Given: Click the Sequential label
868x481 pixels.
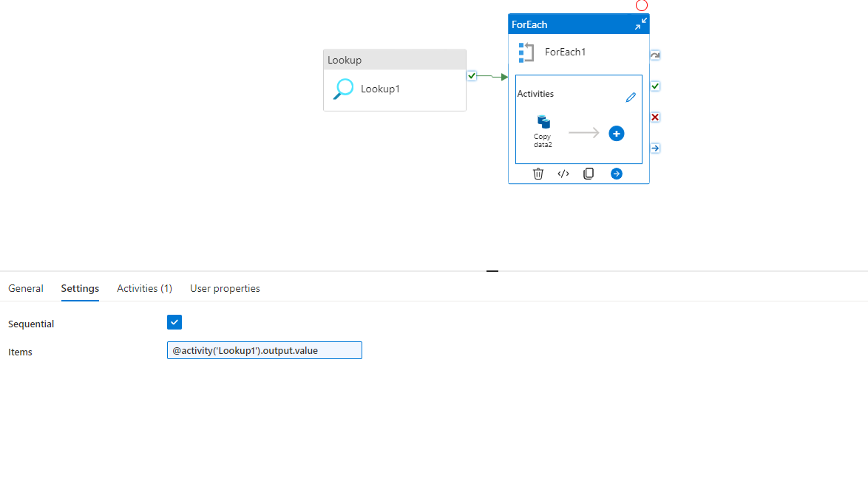Looking at the screenshot, I should tap(31, 324).
